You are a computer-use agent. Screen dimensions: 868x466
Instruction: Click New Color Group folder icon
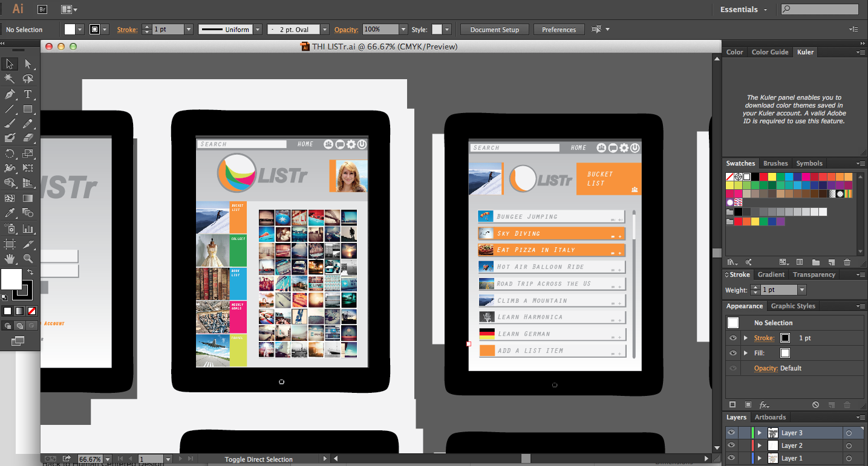pos(816,262)
